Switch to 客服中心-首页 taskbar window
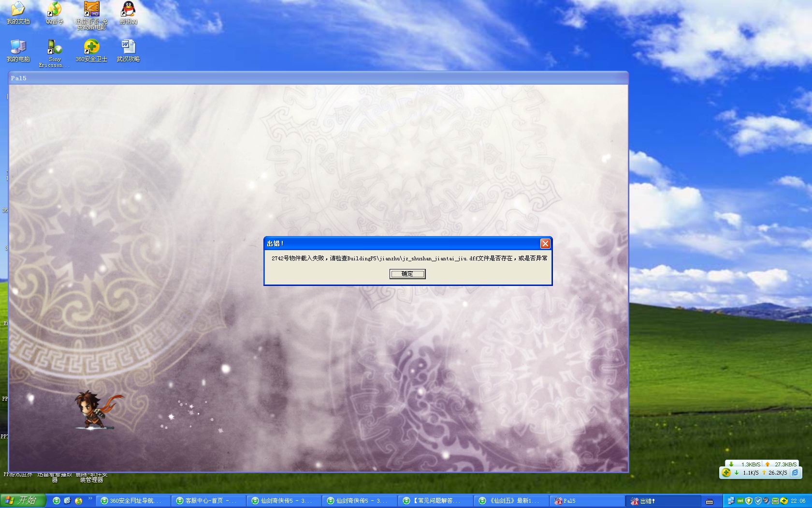 pyautogui.click(x=209, y=501)
